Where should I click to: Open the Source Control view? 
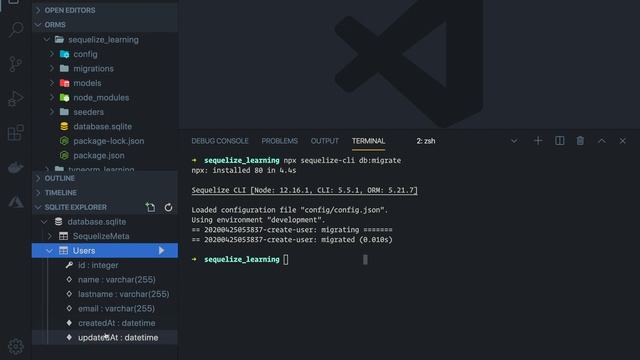16,64
